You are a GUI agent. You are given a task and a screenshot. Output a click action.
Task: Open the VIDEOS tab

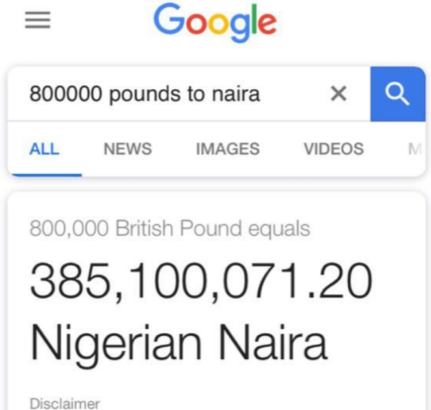pos(334,149)
